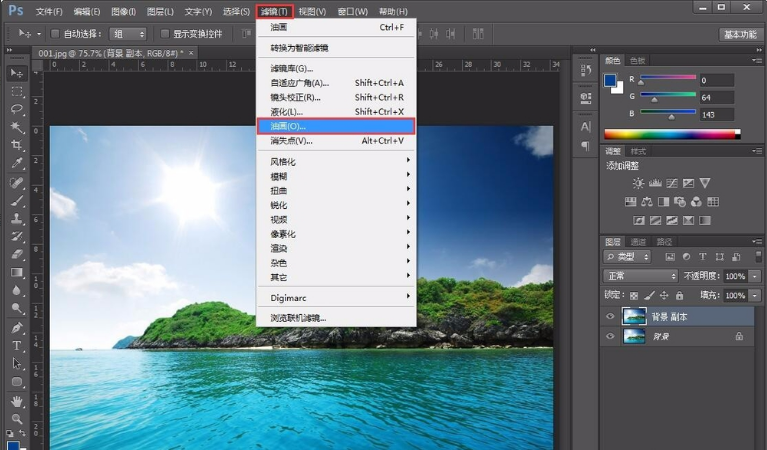Choose 油画(O)... from filter menu
This screenshot has height=450, width=767.
[336, 126]
